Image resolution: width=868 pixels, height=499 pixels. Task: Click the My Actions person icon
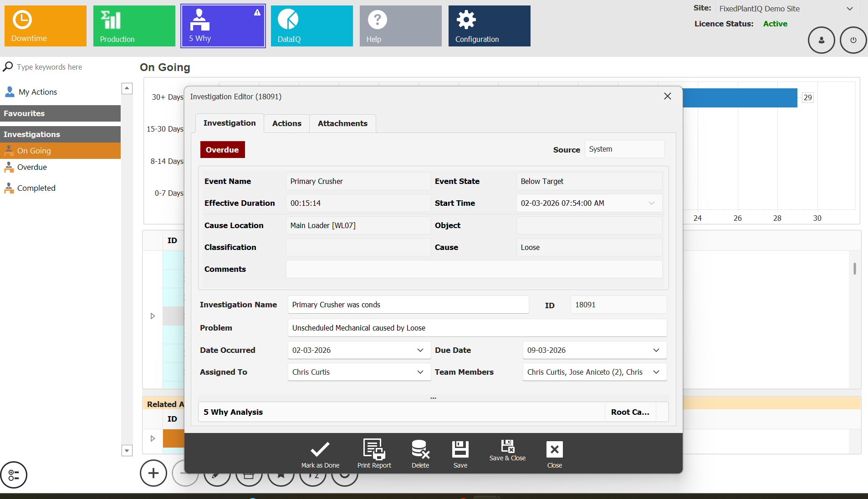pos(10,92)
